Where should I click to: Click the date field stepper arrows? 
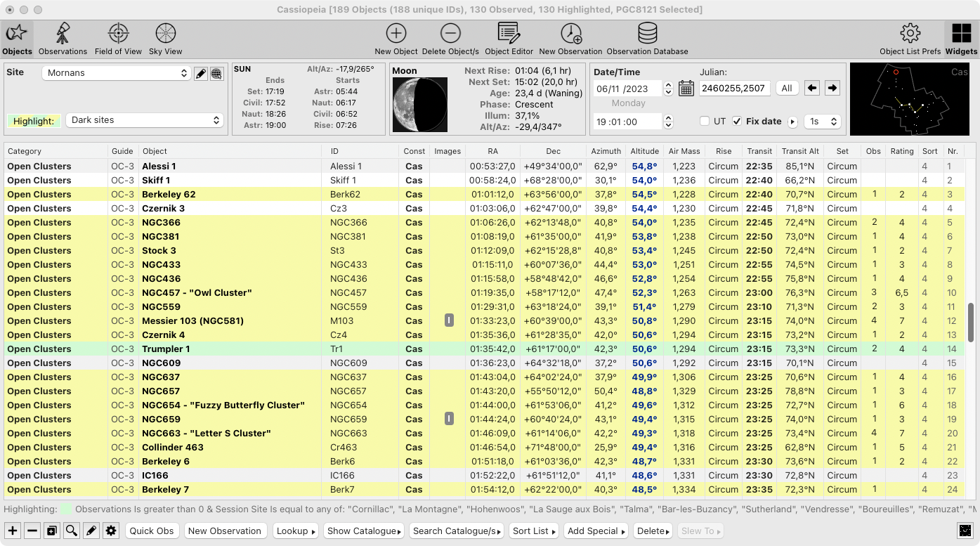point(668,89)
